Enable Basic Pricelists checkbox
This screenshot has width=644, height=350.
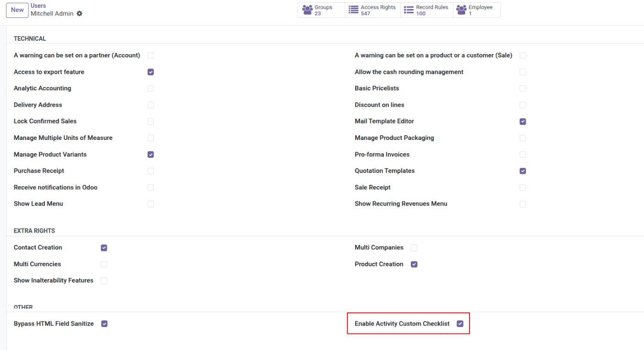[x=523, y=89]
